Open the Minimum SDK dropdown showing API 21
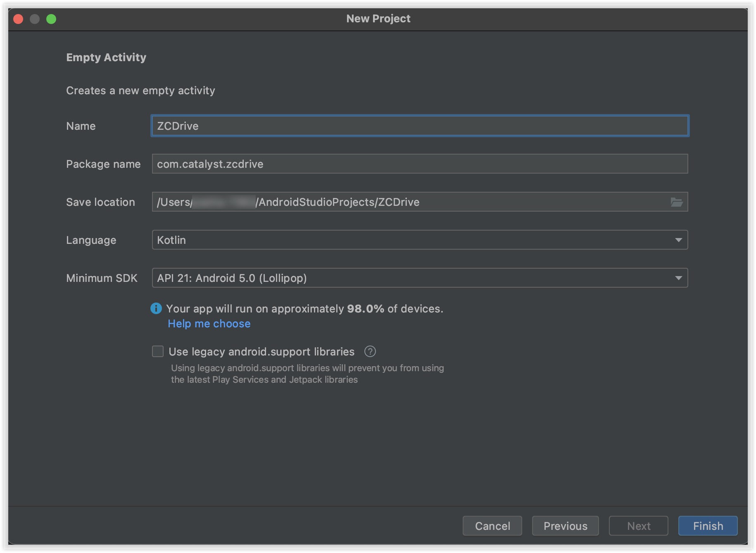 coord(413,278)
